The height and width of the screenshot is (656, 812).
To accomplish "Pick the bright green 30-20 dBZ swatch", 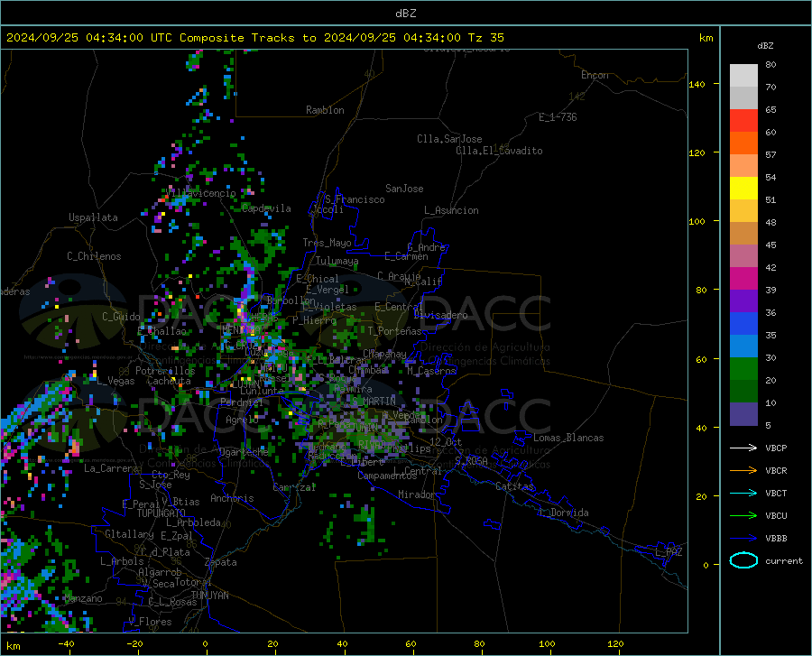I will 743,369.
